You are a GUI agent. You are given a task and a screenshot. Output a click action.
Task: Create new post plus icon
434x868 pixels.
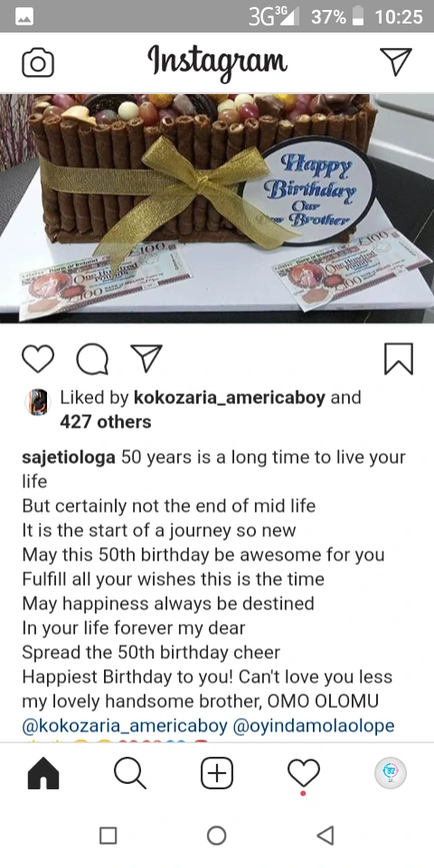217,773
